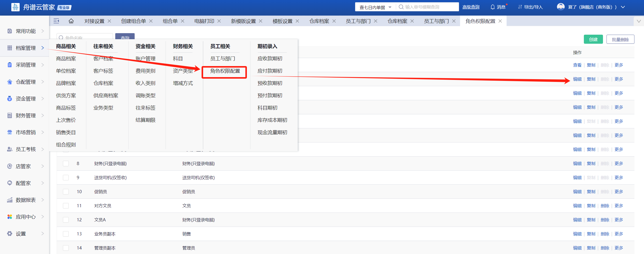Click the green 创建 button

593,39
